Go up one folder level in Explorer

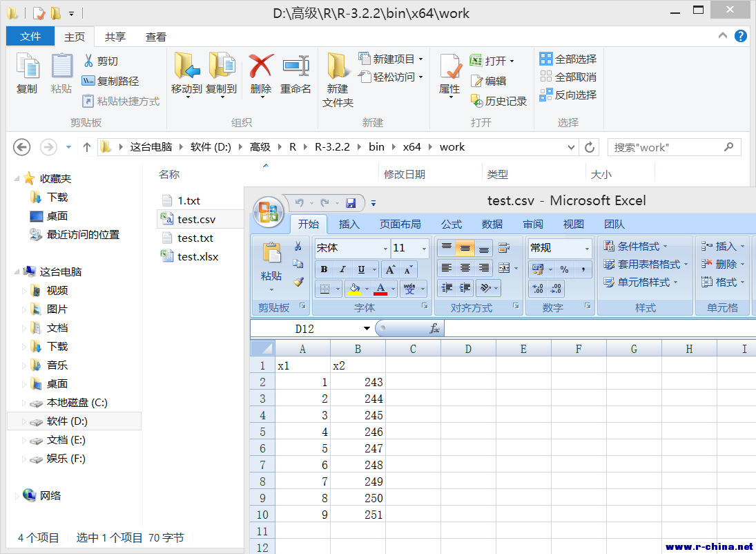click(87, 147)
